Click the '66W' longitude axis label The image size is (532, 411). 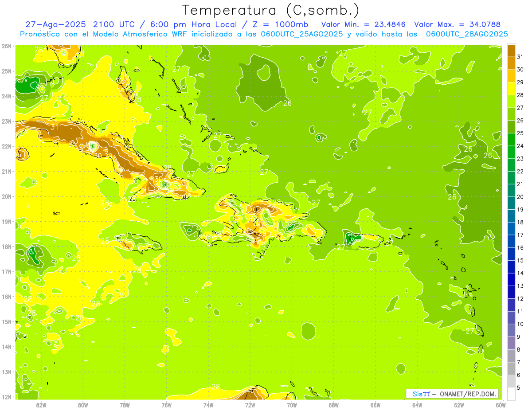coord(376,405)
